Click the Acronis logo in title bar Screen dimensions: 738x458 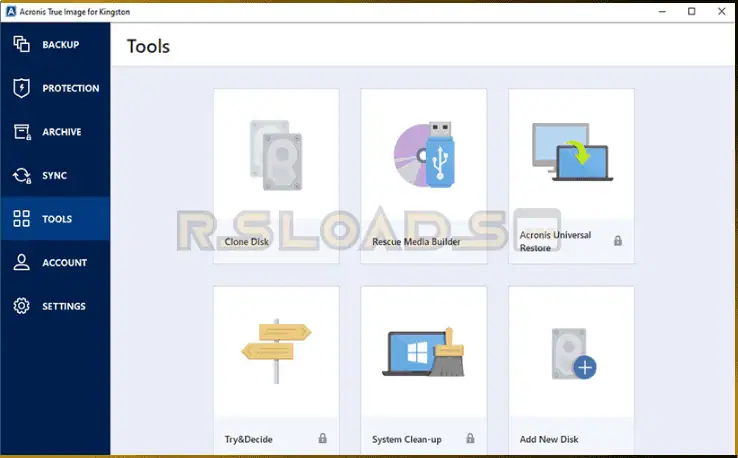[x=11, y=11]
